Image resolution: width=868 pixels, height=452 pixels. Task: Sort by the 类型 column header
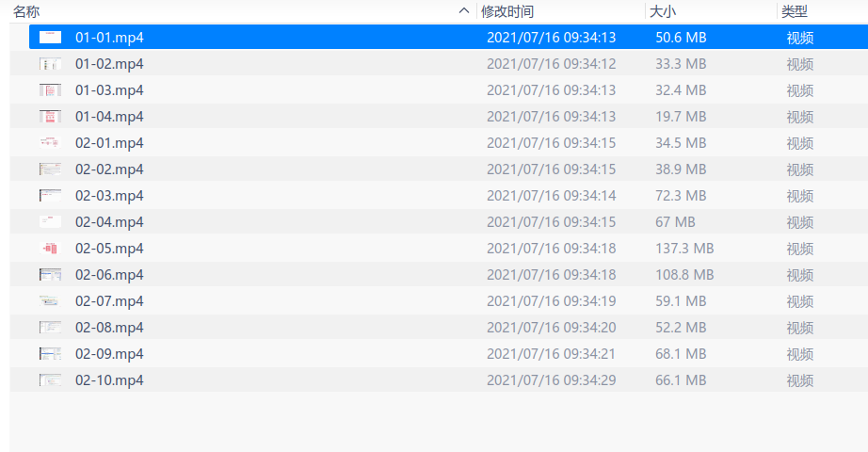795,11
